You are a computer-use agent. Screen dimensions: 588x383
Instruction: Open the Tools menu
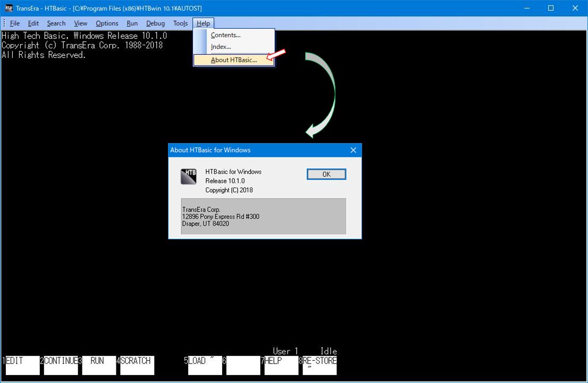click(x=180, y=23)
